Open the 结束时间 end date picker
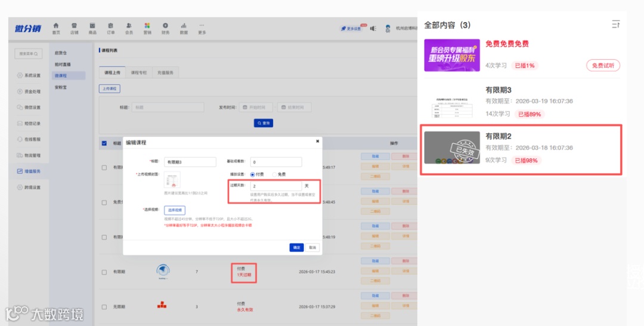Image resolution: width=644 pixels, height=326 pixels. click(x=294, y=107)
